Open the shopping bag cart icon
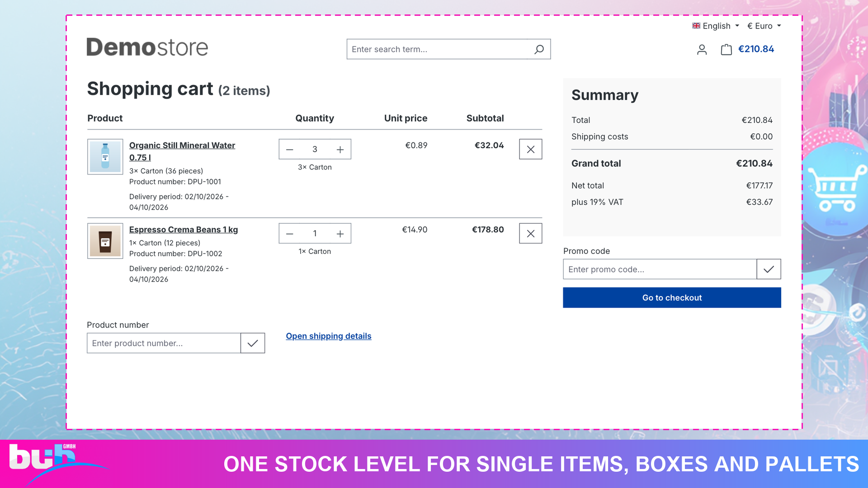The height and width of the screenshot is (488, 868). (x=726, y=49)
